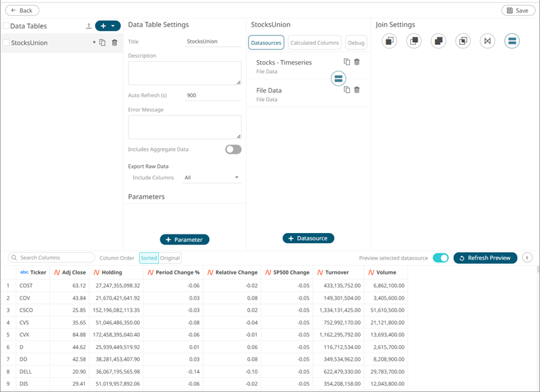Duplicate the File Data datasource
Image resolution: width=540 pixels, height=392 pixels.
coord(347,90)
